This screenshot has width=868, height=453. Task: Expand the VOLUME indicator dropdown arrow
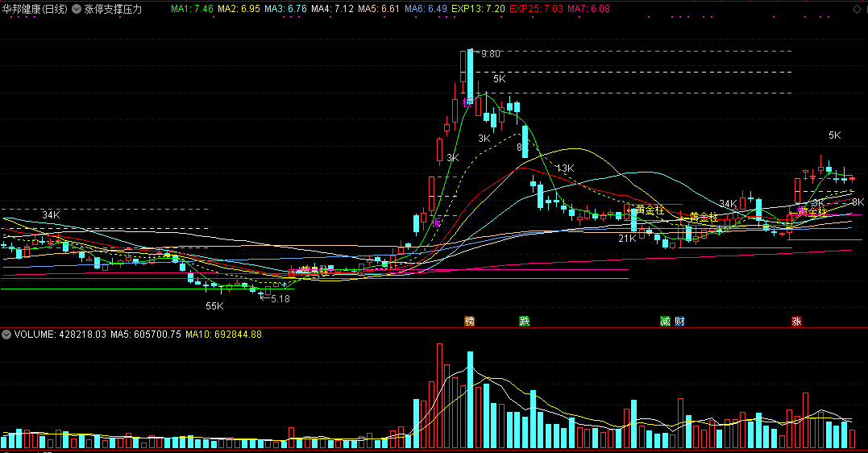click(6, 335)
